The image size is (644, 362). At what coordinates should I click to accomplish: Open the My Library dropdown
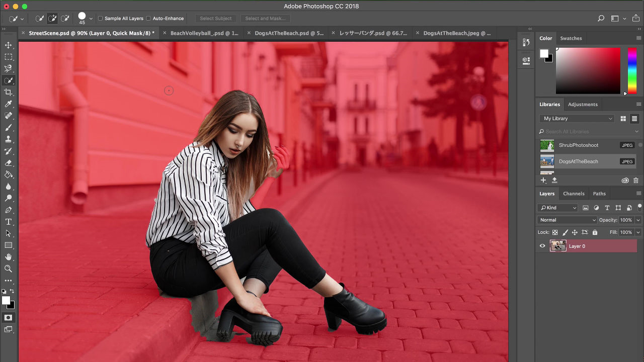point(578,119)
